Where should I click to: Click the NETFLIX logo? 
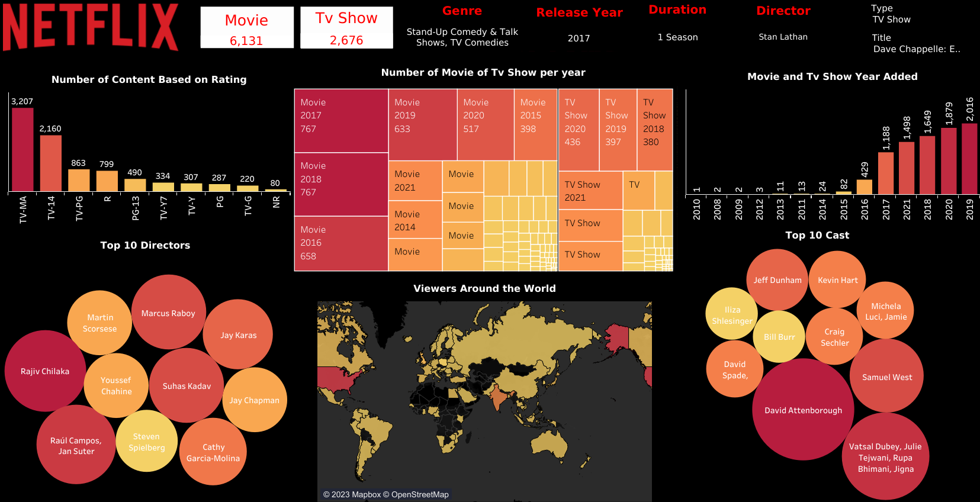point(91,28)
